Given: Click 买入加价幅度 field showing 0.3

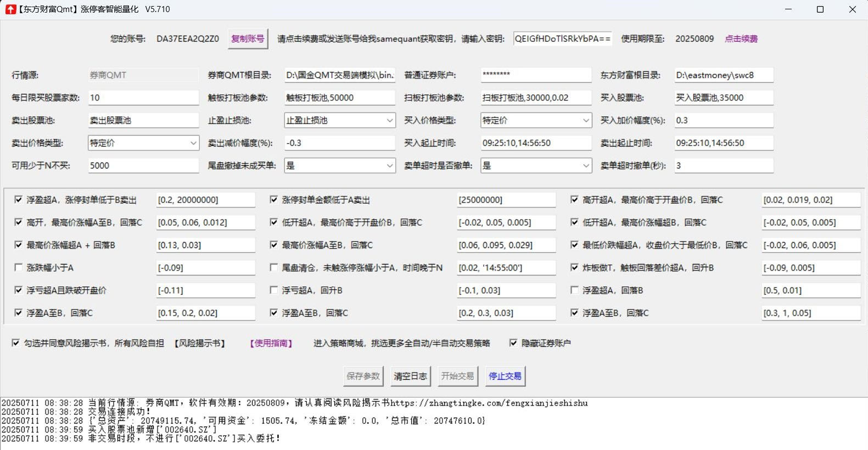Looking at the screenshot, I should [724, 120].
